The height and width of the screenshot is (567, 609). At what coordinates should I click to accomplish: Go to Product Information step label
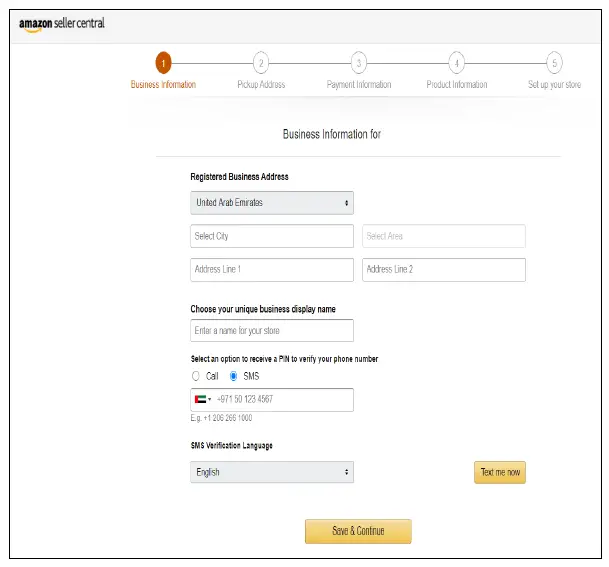tap(457, 85)
